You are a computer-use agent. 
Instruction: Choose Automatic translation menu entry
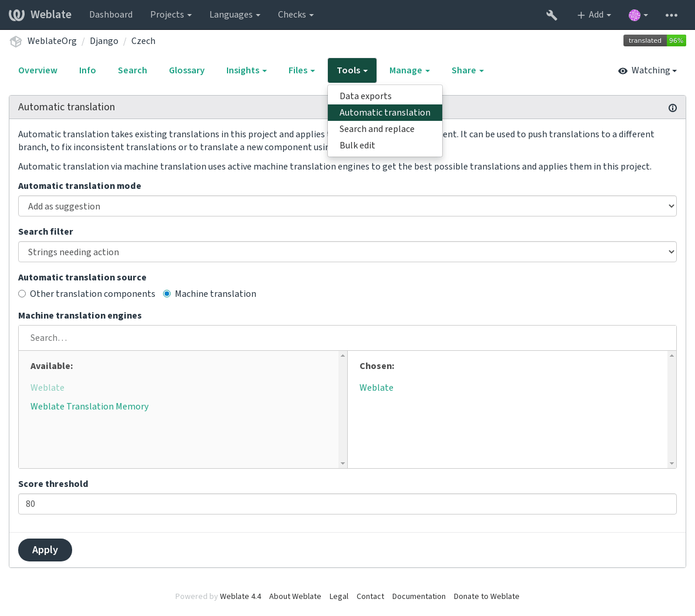point(385,113)
